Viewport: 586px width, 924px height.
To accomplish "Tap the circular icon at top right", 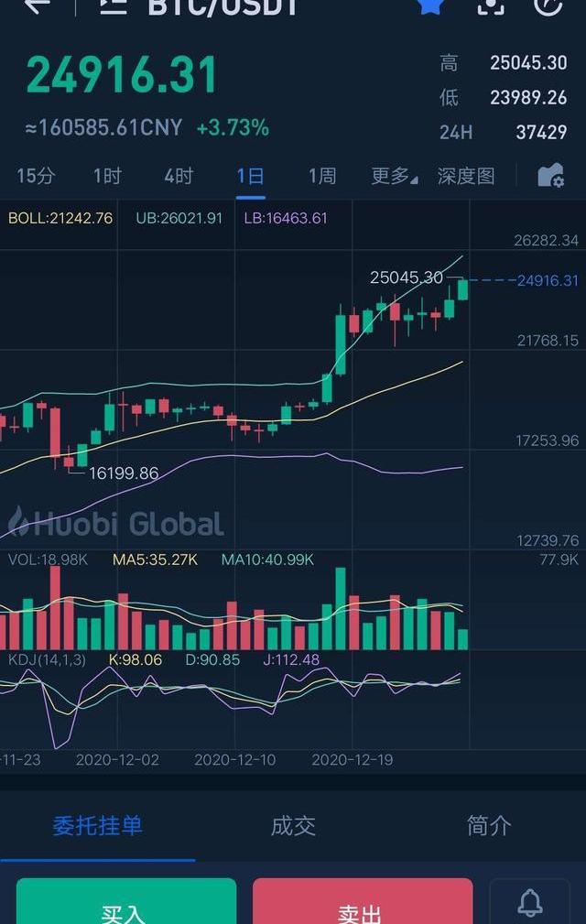I will click(x=548, y=5).
